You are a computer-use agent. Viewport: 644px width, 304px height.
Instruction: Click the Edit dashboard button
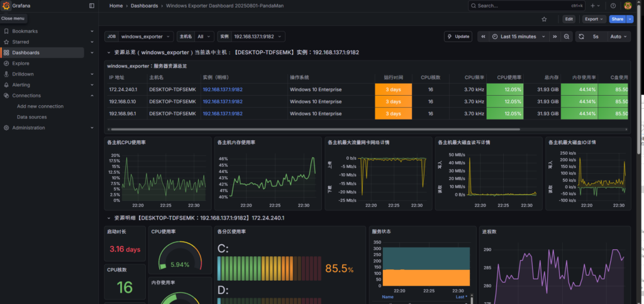coord(569,20)
